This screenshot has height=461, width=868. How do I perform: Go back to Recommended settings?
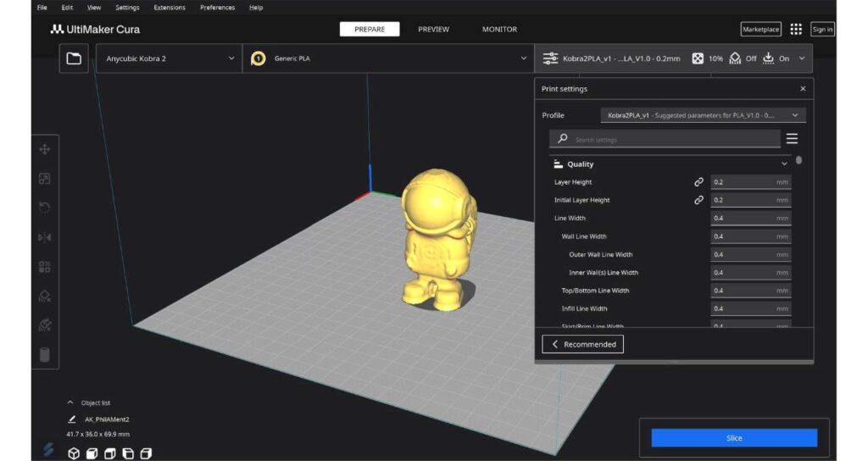pos(583,344)
